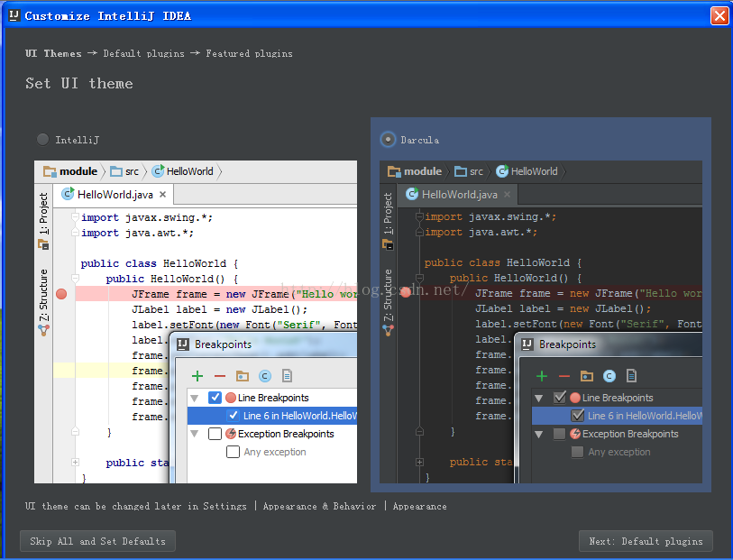Collapse Exception Breakpoints node in light preview
The width and height of the screenshot is (733, 560).
click(195, 435)
